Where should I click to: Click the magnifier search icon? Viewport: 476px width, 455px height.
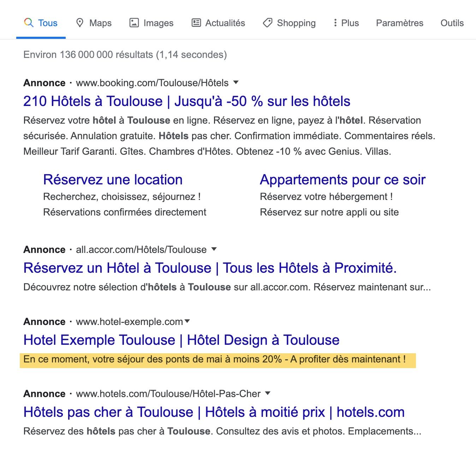[29, 23]
